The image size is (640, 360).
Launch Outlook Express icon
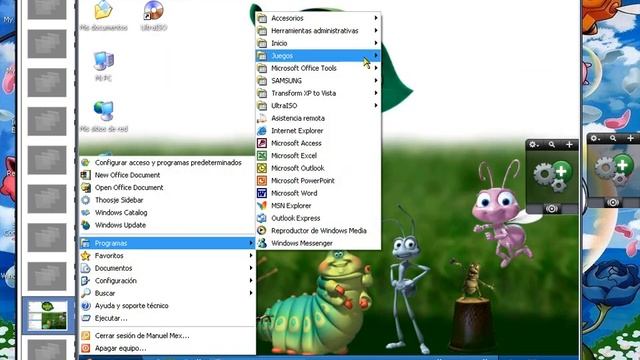pyautogui.click(x=262, y=218)
